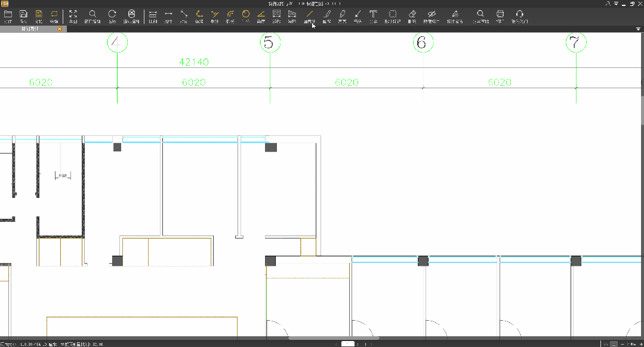The image size is (644, 347).
Task: Click the small 598 dimension label
Action: coord(63,175)
